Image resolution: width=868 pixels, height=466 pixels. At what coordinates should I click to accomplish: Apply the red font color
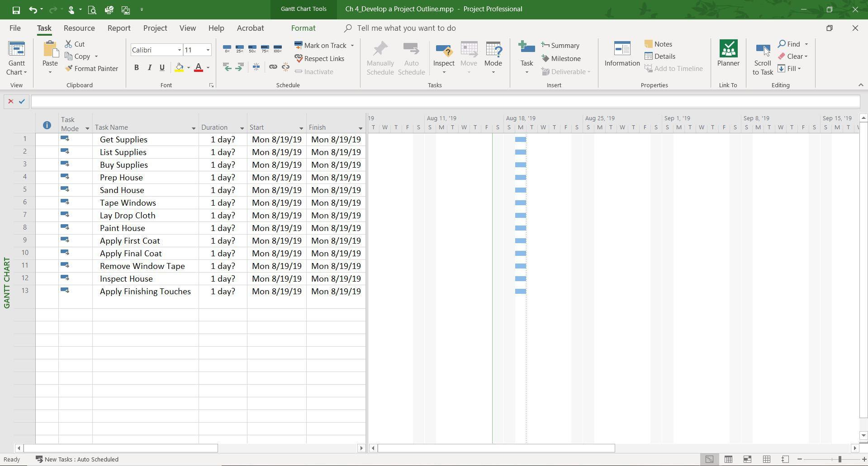click(x=199, y=68)
